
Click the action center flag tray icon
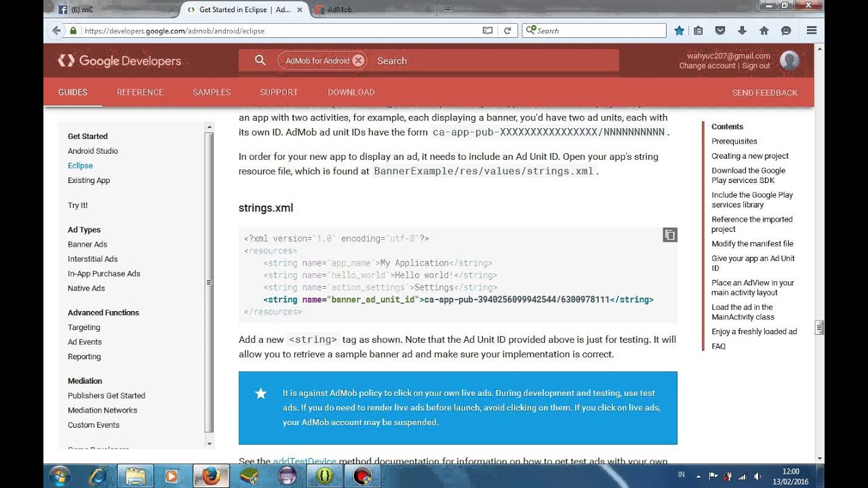pyautogui.click(x=713, y=476)
